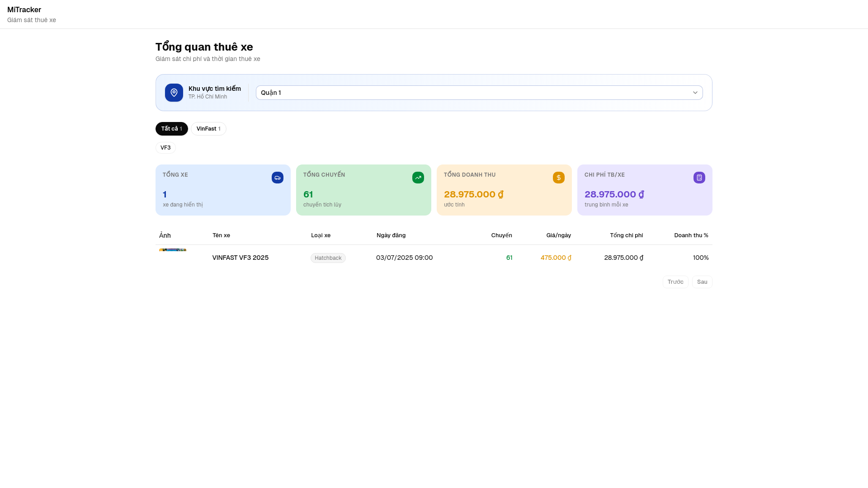Expand the district dropdown chevron arrow
The width and height of the screenshot is (868, 488).
coord(695,93)
